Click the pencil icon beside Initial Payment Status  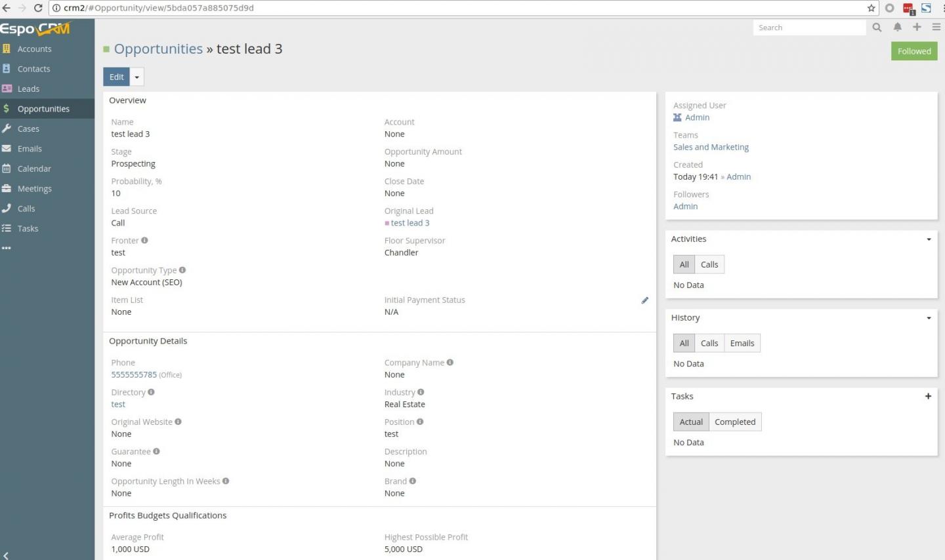tap(644, 300)
